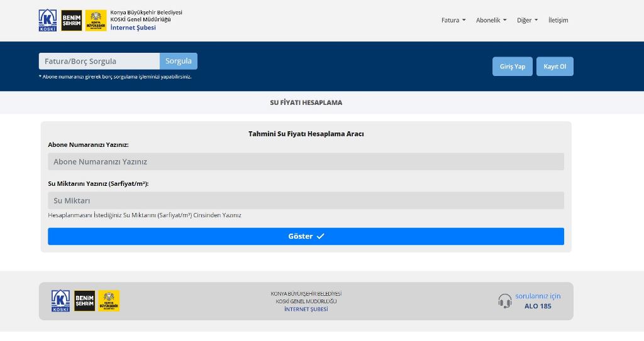The height and width of the screenshot is (341, 644).
Task: Click the headset support icon
Action: (x=504, y=301)
